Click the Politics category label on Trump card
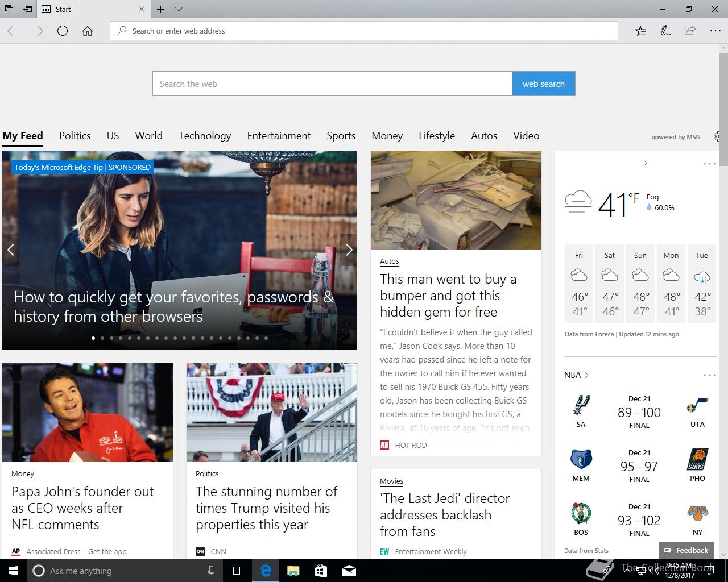The height and width of the screenshot is (582, 728). point(207,473)
